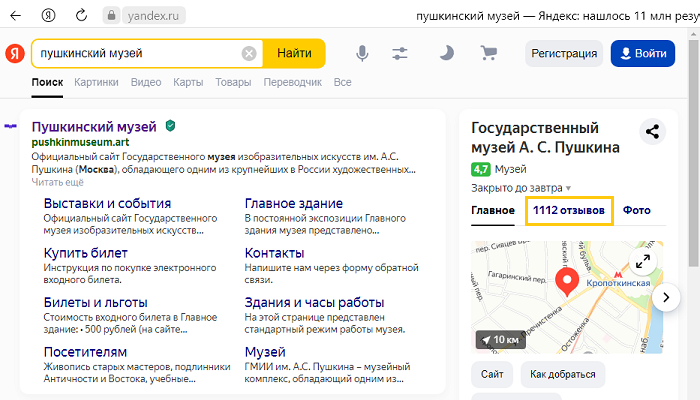Click the browser back arrow
This screenshot has height=400, width=700.
point(16,16)
